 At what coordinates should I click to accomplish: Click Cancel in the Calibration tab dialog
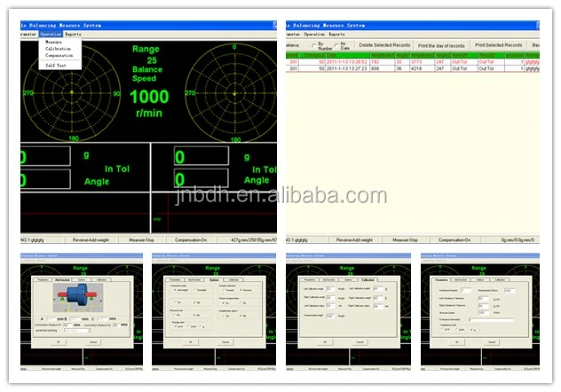pos(360,342)
